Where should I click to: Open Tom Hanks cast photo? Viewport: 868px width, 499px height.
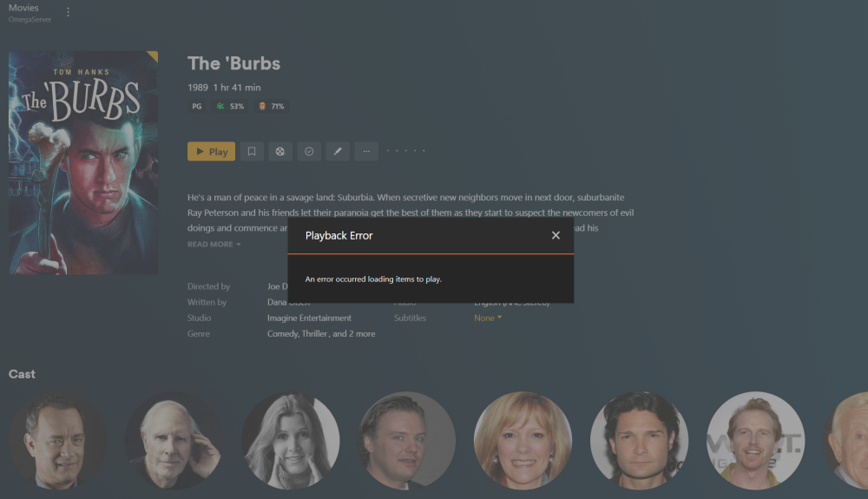pos(57,440)
